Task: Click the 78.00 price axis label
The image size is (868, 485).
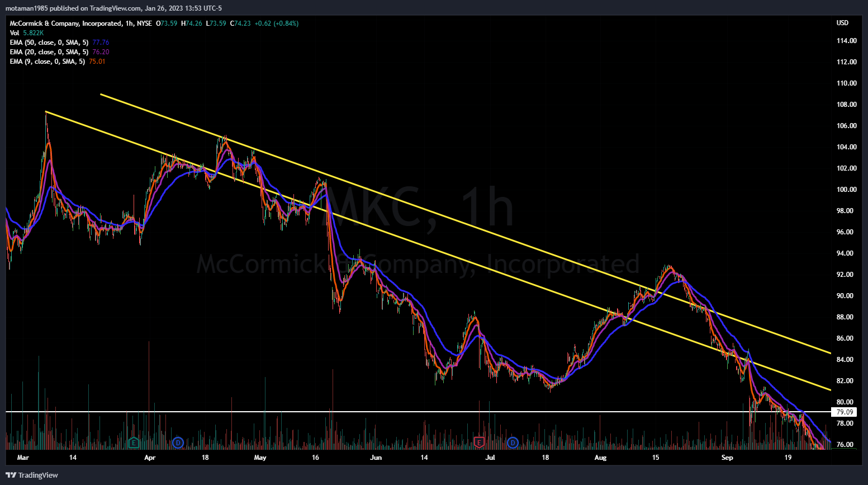Action: [845, 423]
